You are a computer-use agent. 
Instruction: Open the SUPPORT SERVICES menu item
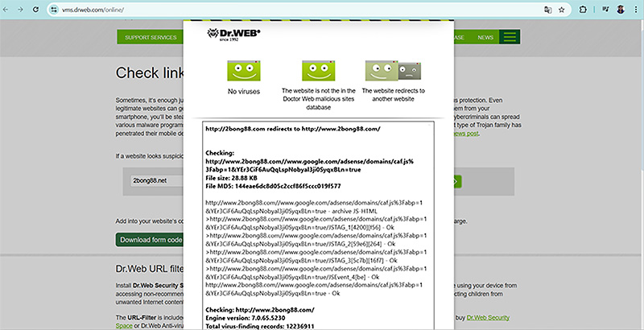coord(151,37)
